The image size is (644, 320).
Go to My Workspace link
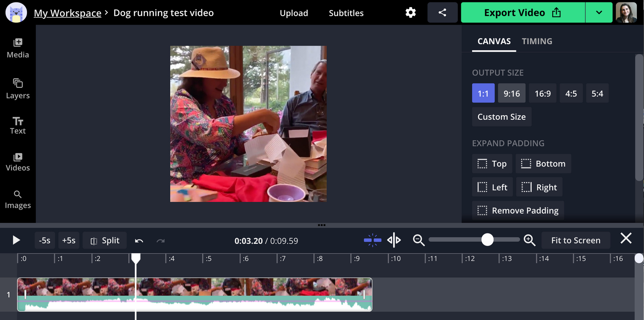point(68,13)
